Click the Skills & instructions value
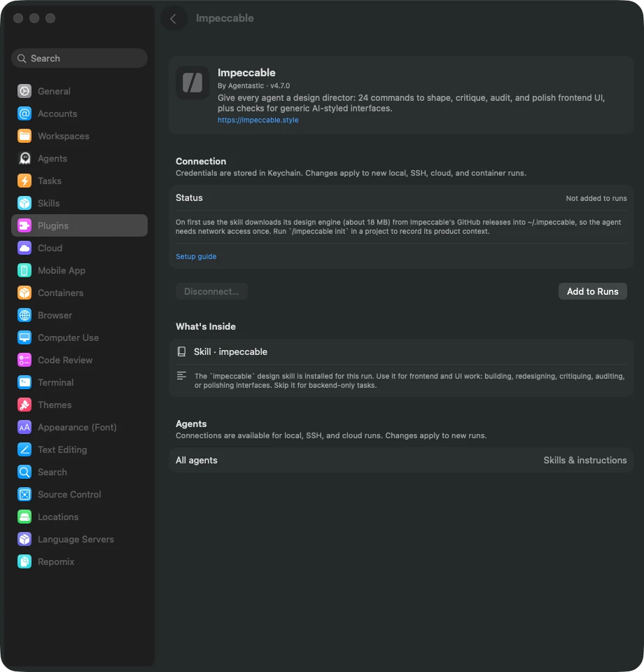Screen dimensions: 644x672 (x=585, y=461)
